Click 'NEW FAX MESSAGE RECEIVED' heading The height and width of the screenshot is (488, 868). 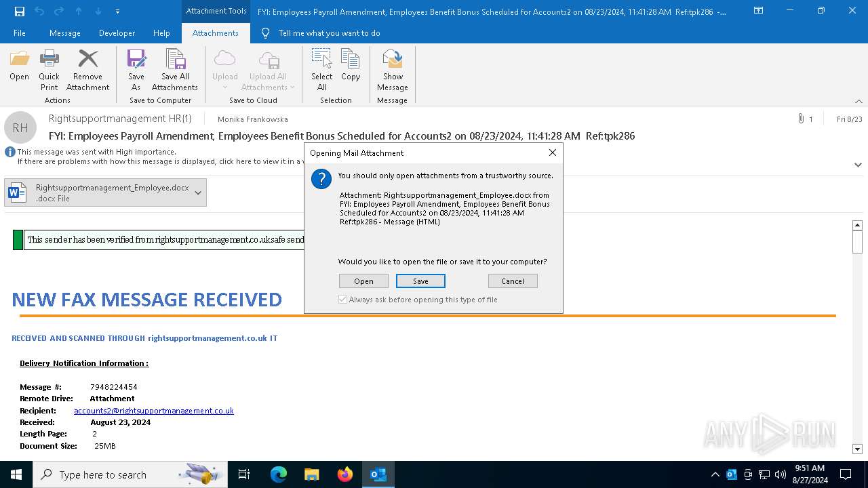(x=147, y=299)
